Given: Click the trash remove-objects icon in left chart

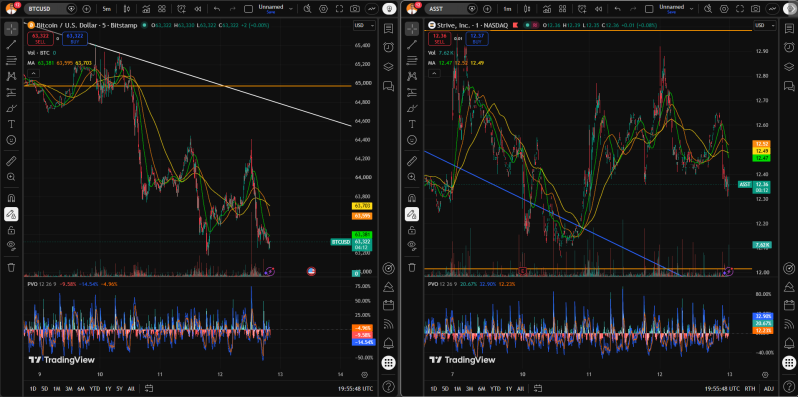Looking at the screenshot, I should pyautogui.click(x=11, y=267).
